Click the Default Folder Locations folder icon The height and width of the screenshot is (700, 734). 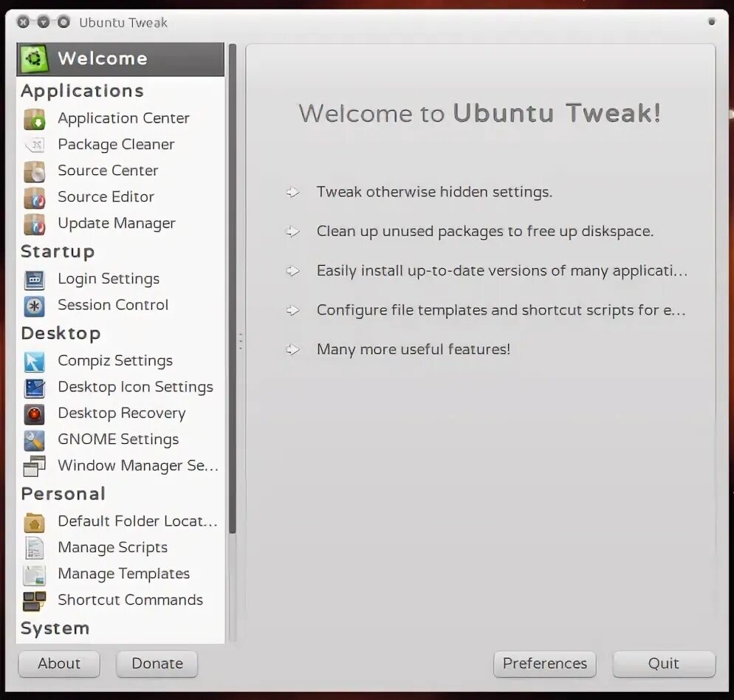[x=34, y=522]
